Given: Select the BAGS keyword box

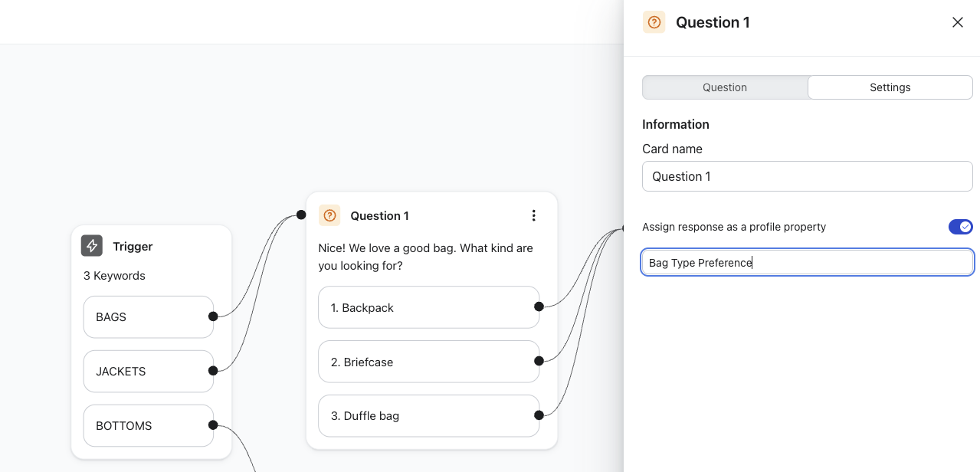Looking at the screenshot, I should (x=148, y=316).
